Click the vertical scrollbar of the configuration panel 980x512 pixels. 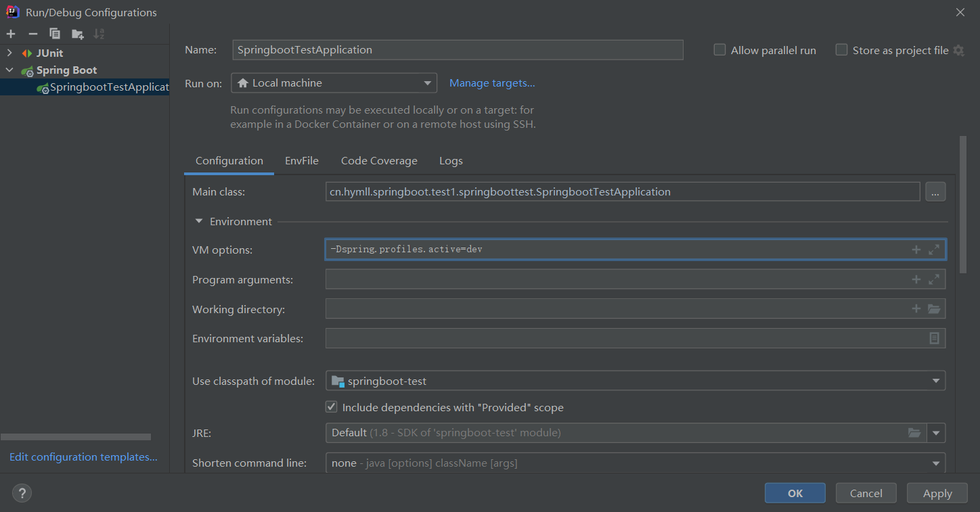962,189
